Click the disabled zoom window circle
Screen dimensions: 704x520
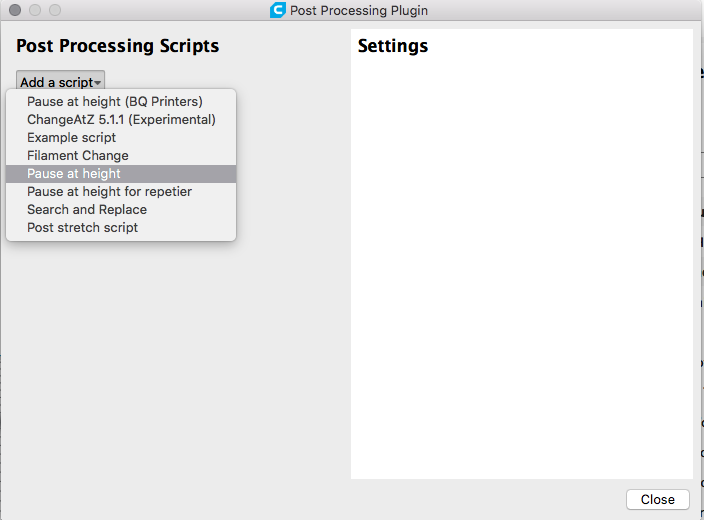(x=55, y=10)
